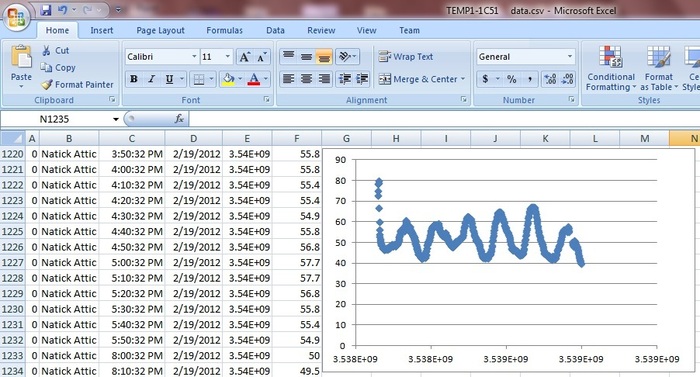Expand the Calibri font name dropdown

point(194,57)
